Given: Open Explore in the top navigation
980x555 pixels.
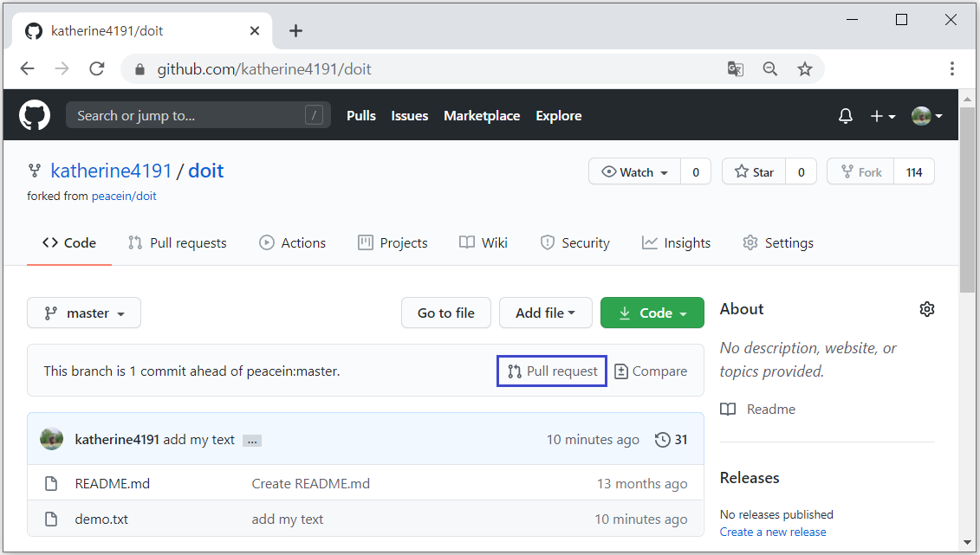Looking at the screenshot, I should click(559, 115).
